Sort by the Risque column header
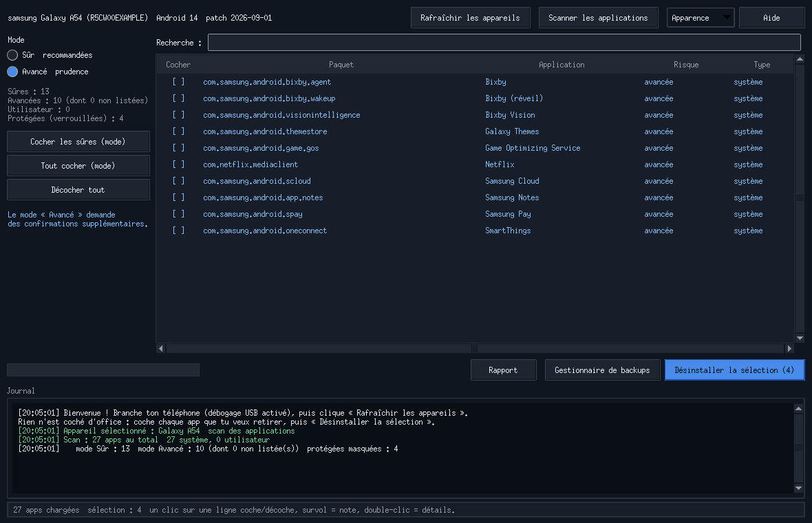 coord(686,65)
